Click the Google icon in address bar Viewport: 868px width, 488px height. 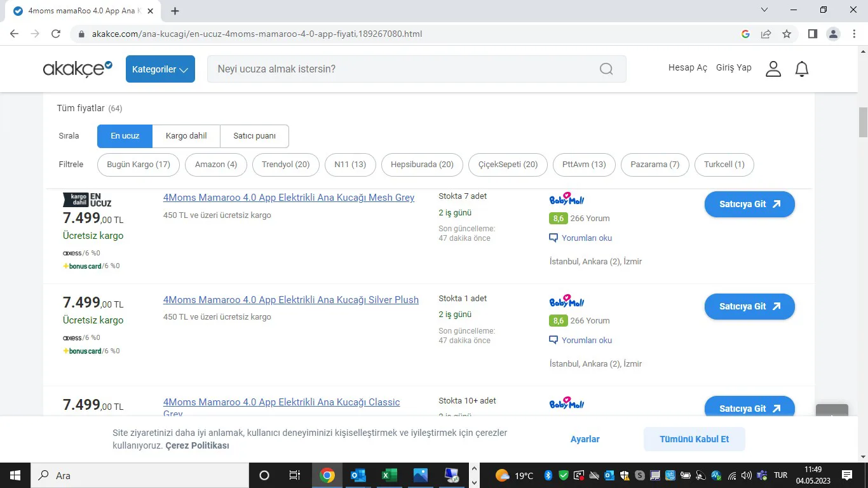(x=746, y=34)
